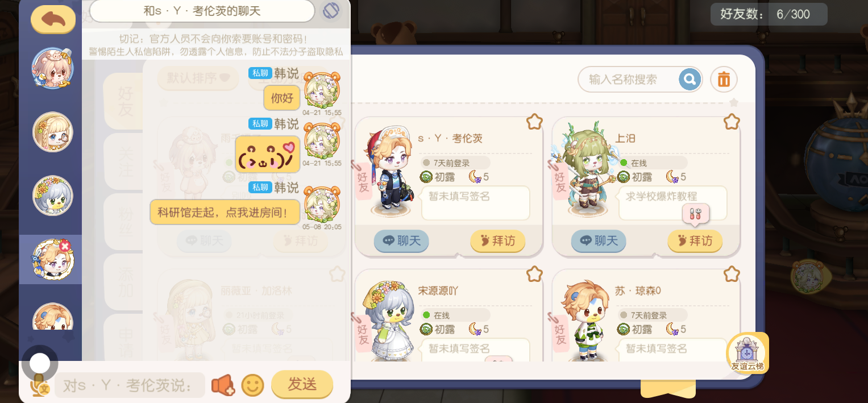
Task: Click the chat message input field
Action: (x=130, y=386)
